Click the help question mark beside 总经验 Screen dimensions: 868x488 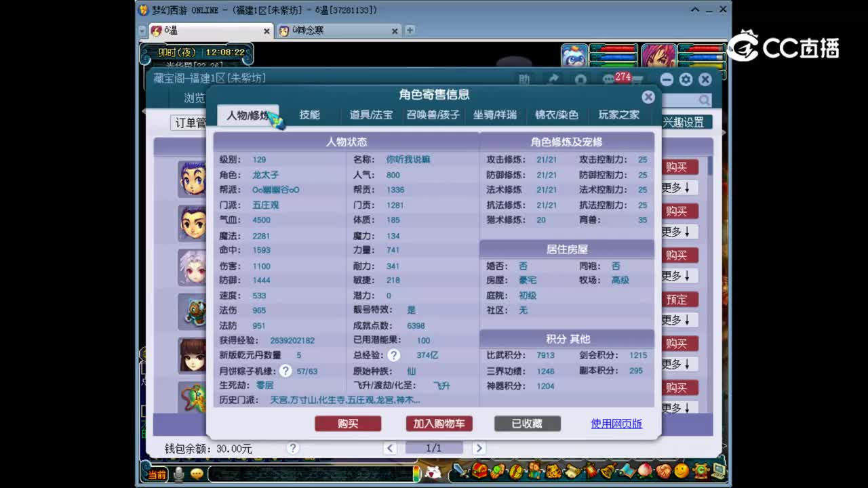click(393, 355)
